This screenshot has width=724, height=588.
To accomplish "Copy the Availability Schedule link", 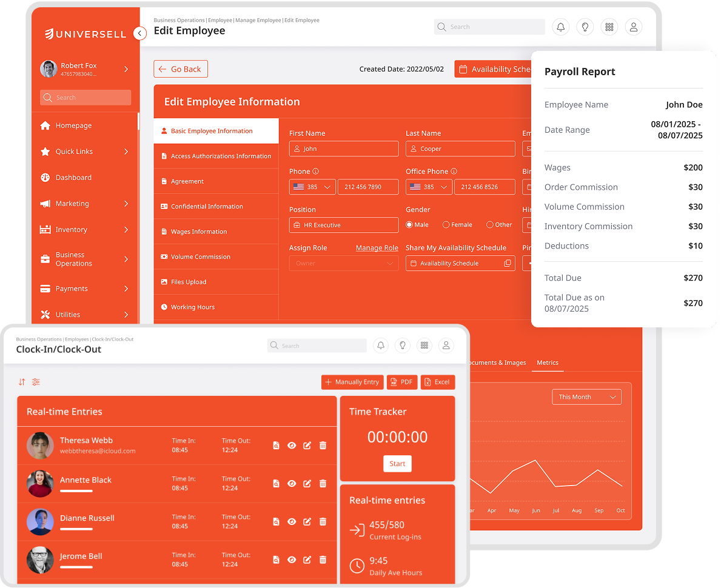I will [508, 263].
